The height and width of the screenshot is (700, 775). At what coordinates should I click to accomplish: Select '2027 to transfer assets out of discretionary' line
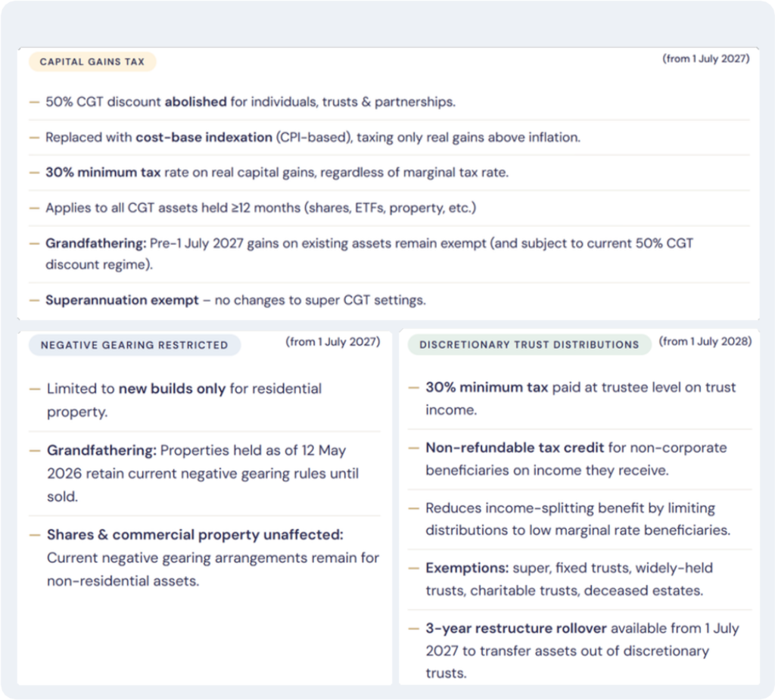[568, 651]
